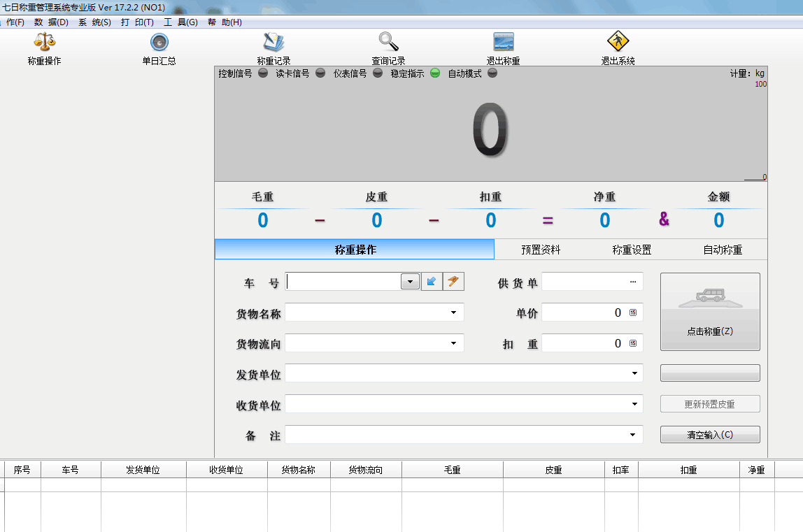The height and width of the screenshot is (532, 803).
Task: Expand the 收货单位 receiving unit dropdown
Action: point(634,403)
